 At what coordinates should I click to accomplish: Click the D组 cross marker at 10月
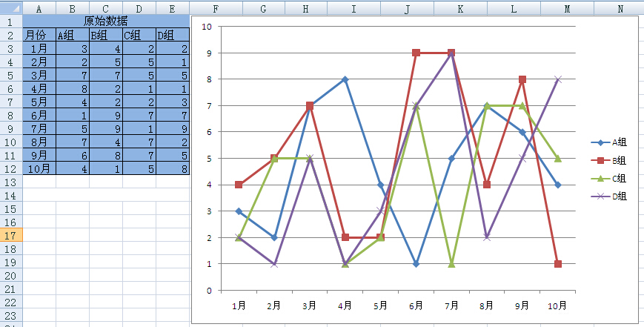(x=558, y=79)
